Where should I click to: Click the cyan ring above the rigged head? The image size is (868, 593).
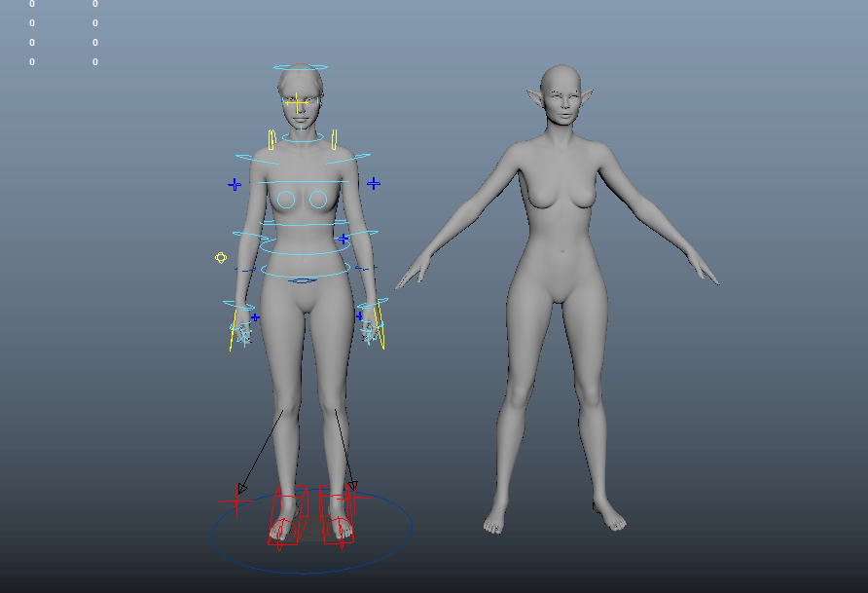302,67
